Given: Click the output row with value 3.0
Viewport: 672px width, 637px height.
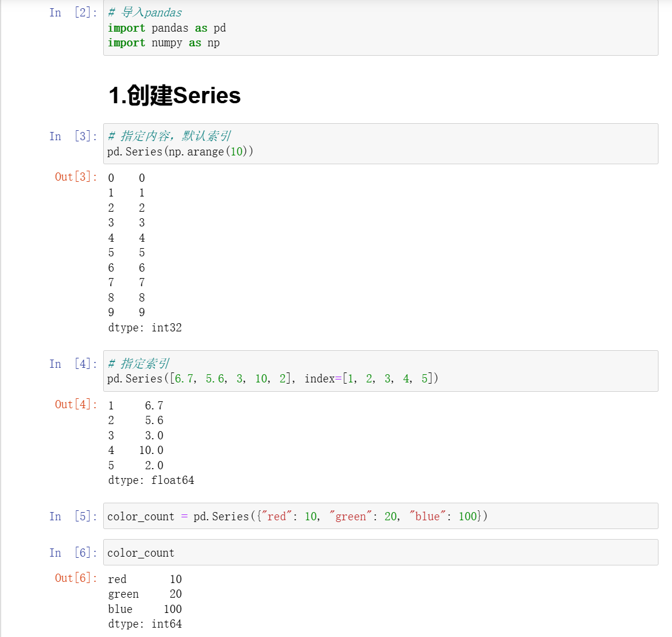Looking at the screenshot, I should tap(136, 436).
